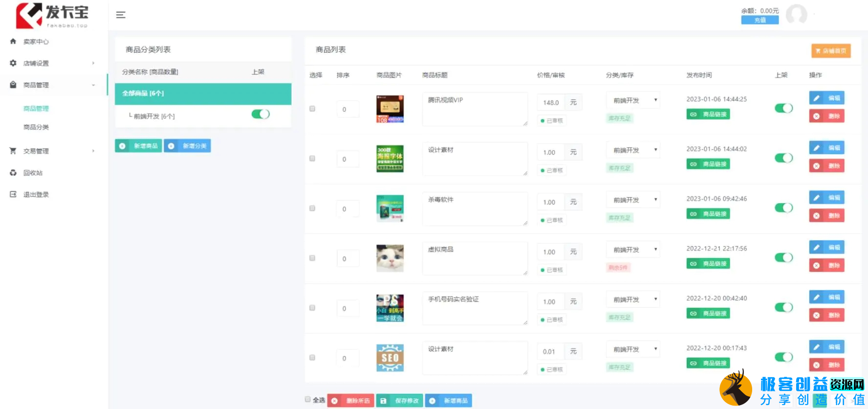The width and height of the screenshot is (868, 409).
Task: Open the category dropdown for 手机号码实名验证
Action: click(633, 300)
